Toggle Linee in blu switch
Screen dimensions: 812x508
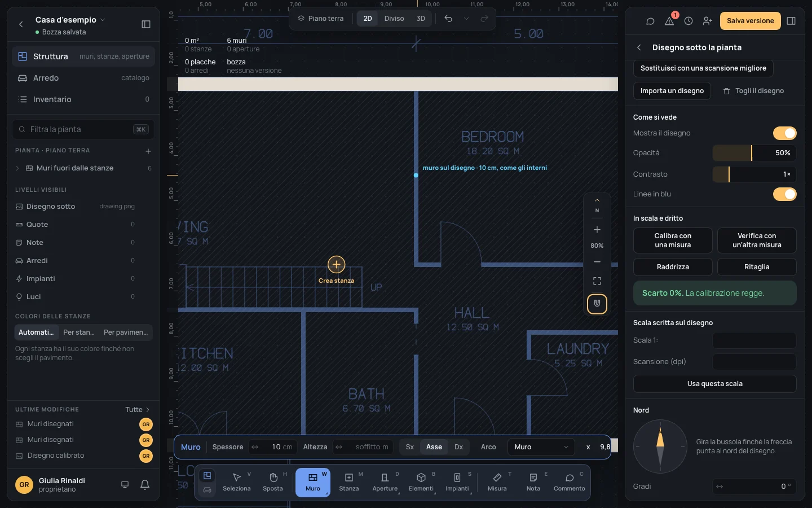click(x=784, y=194)
